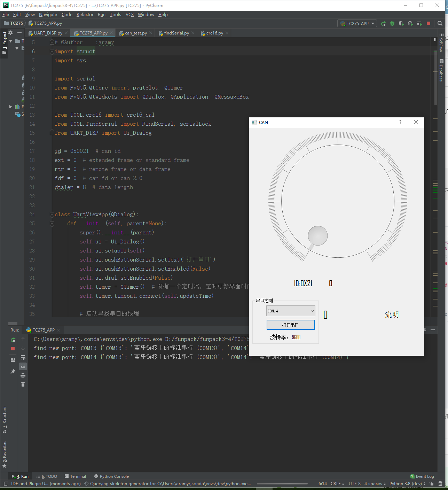The image size is (448, 490).
Task: Click the CAN dial knob handle
Action: point(318,236)
